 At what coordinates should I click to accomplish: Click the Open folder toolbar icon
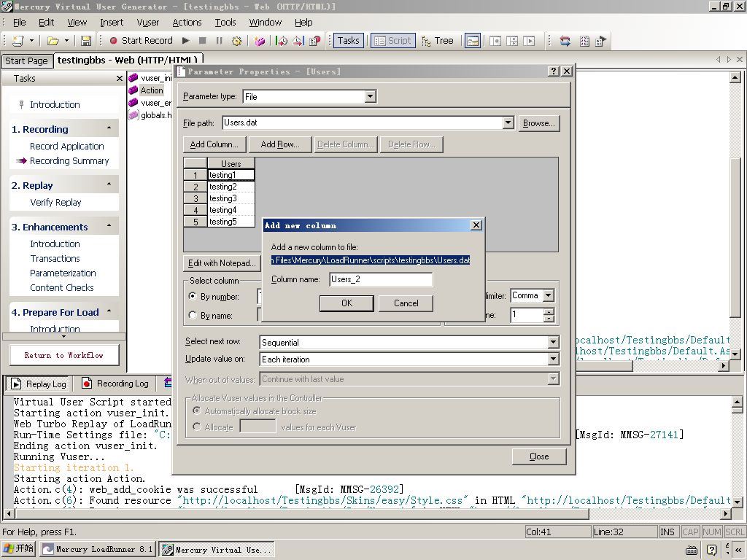coord(53,41)
